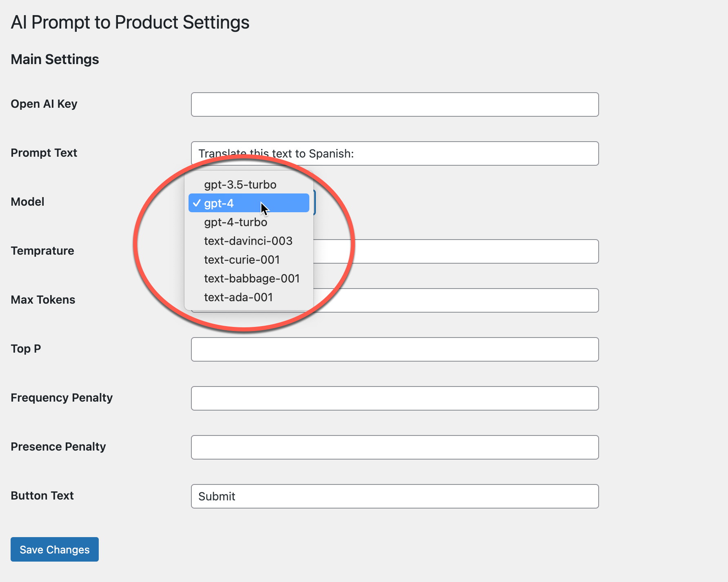
Task: Select text-babbage-001 model entry
Action: tap(252, 278)
